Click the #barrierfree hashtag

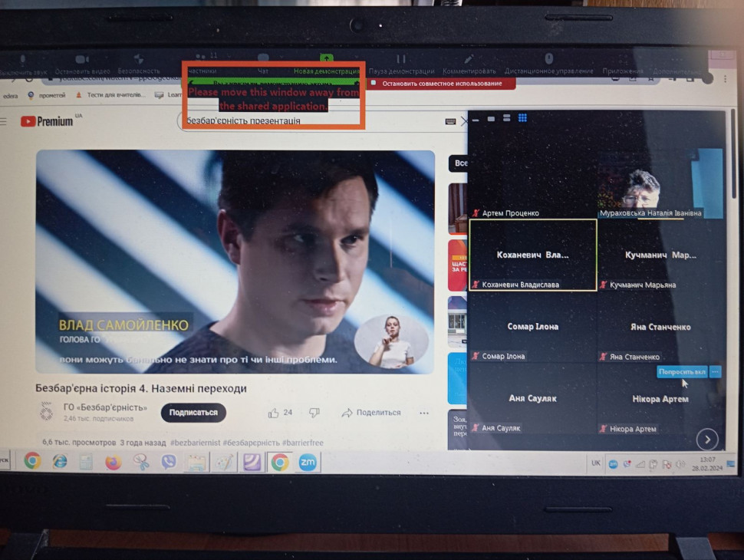tap(303, 443)
